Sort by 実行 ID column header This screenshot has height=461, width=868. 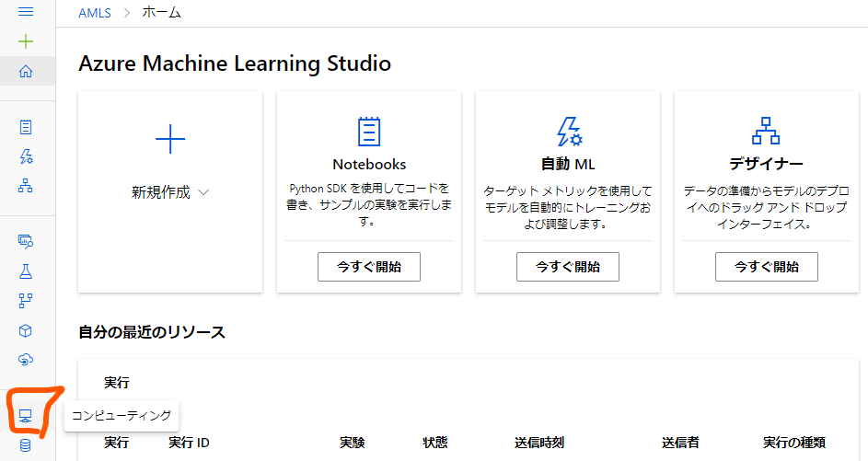(189, 443)
